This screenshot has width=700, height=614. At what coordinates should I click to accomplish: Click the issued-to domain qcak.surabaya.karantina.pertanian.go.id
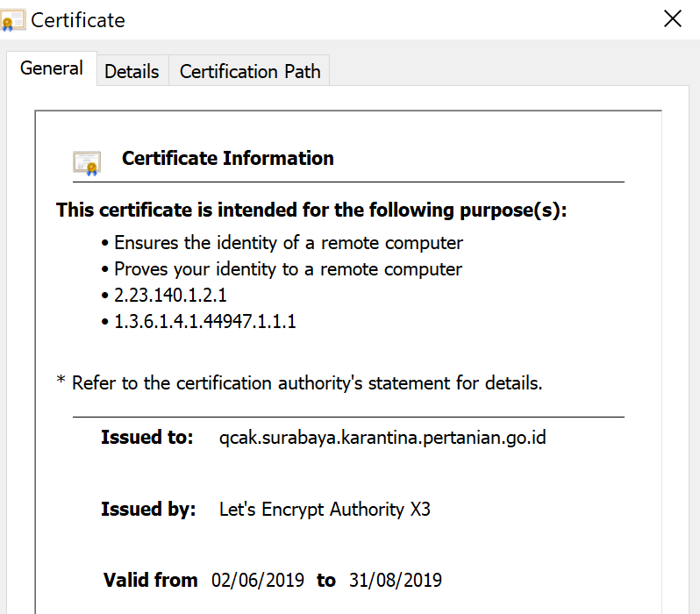(382, 437)
